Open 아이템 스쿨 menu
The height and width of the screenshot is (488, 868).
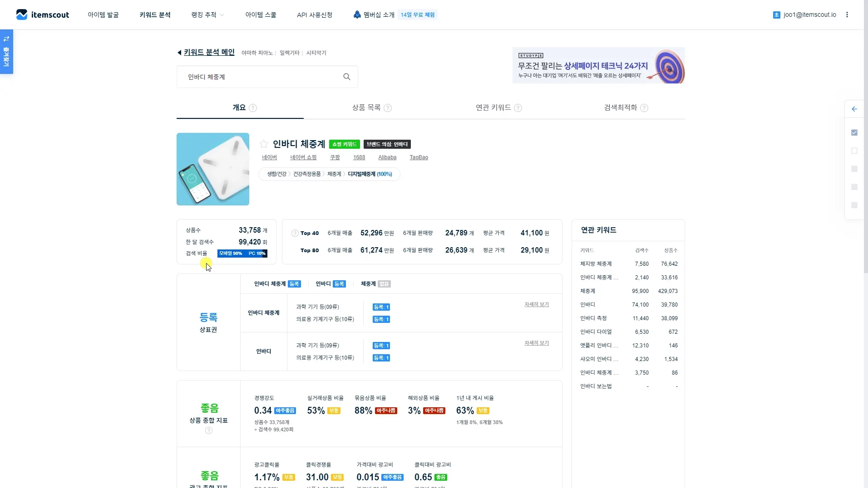click(x=261, y=15)
